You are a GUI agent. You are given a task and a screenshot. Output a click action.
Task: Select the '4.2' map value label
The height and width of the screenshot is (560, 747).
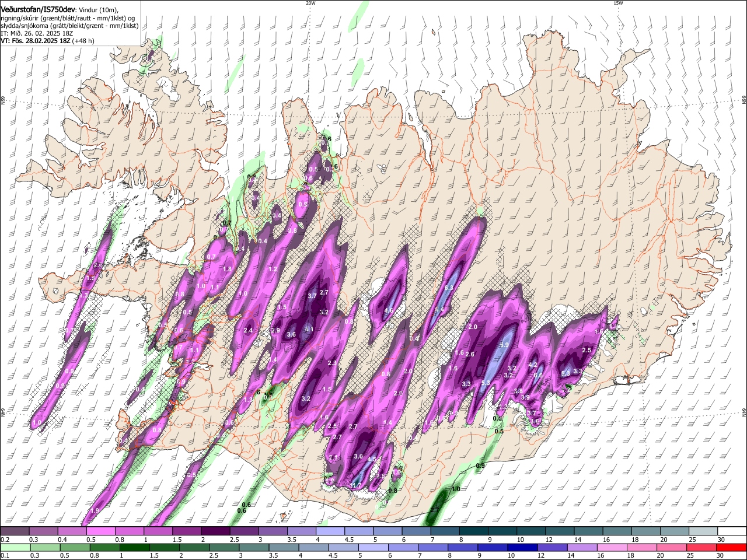click(532, 365)
